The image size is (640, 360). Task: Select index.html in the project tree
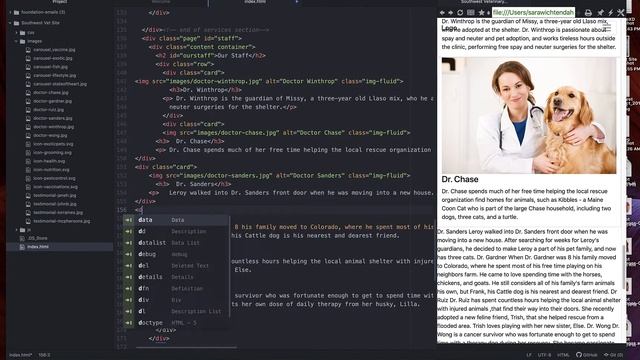(38, 247)
